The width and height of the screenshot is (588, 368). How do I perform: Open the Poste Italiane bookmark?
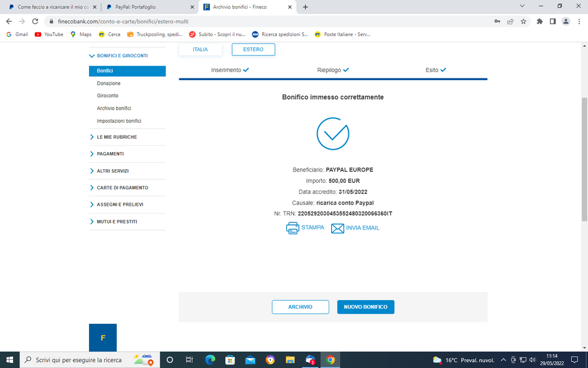pos(342,34)
